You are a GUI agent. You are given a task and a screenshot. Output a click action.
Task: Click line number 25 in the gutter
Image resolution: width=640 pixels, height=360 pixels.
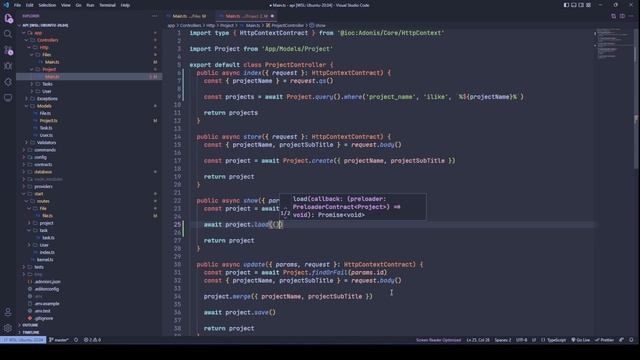[x=177, y=224]
